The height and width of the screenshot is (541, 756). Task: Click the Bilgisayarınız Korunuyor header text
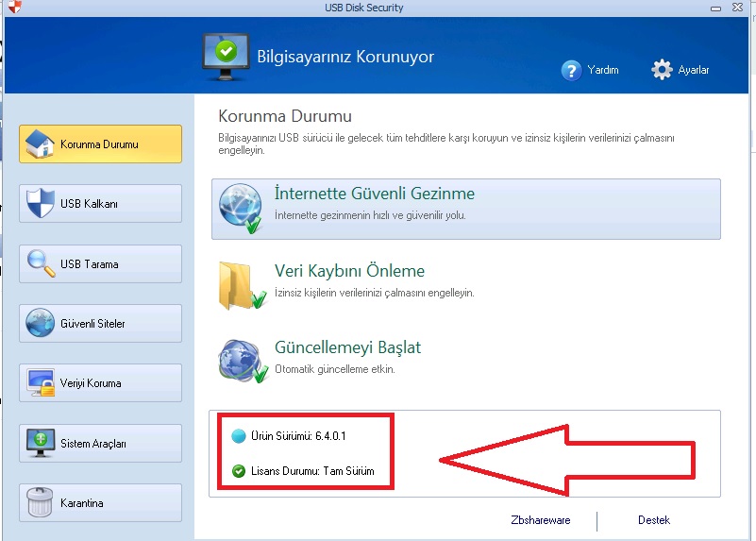click(345, 57)
